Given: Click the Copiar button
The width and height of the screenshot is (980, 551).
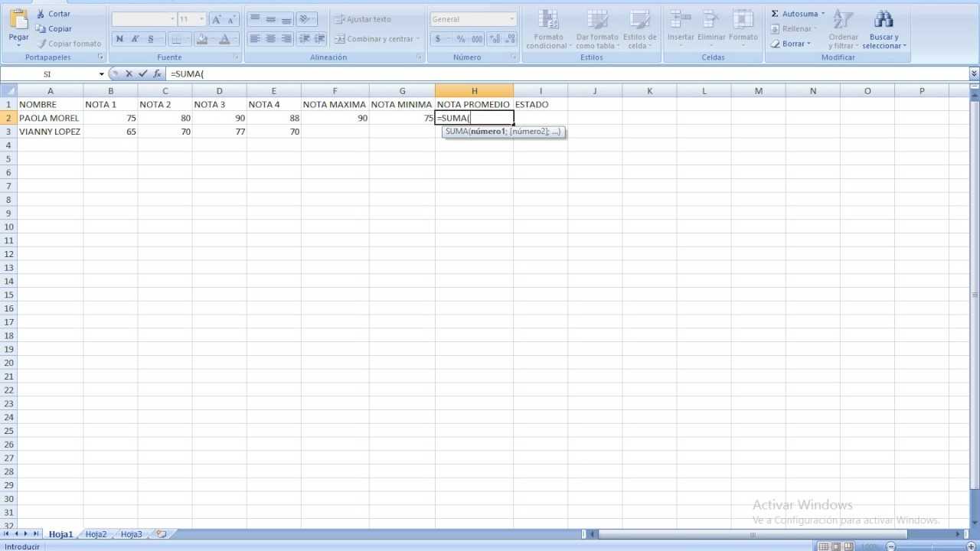Looking at the screenshot, I should [54, 28].
